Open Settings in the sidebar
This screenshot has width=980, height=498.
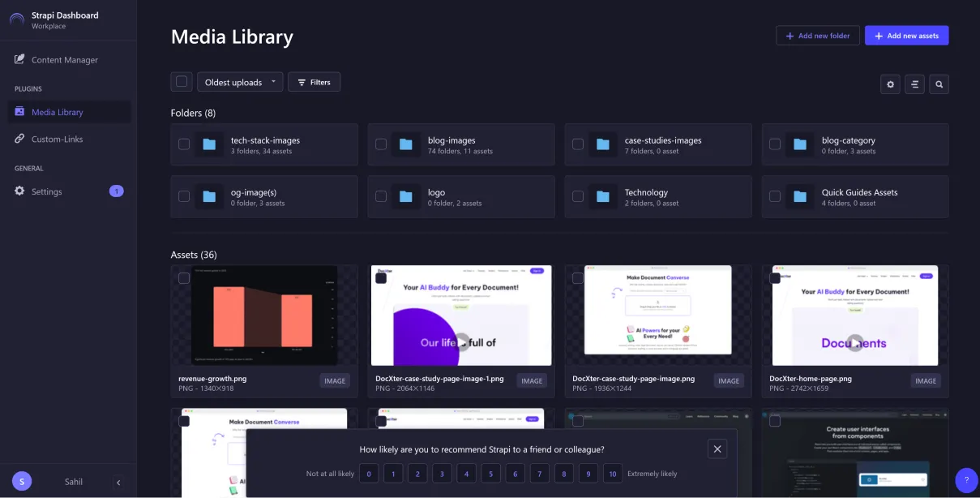69,191
